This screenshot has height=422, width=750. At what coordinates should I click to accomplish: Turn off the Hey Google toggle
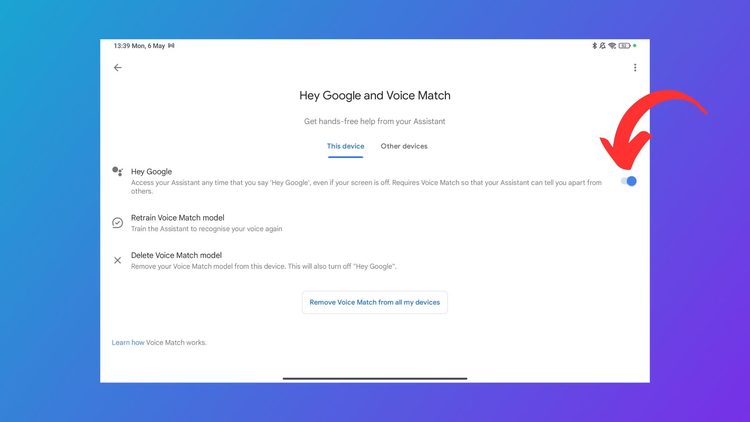click(x=629, y=181)
